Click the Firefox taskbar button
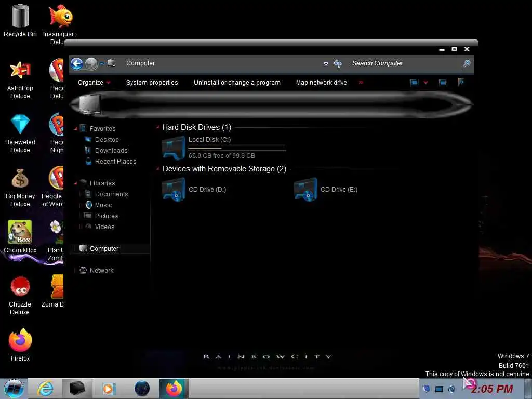532x399 pixels. (x=174, y=389)
